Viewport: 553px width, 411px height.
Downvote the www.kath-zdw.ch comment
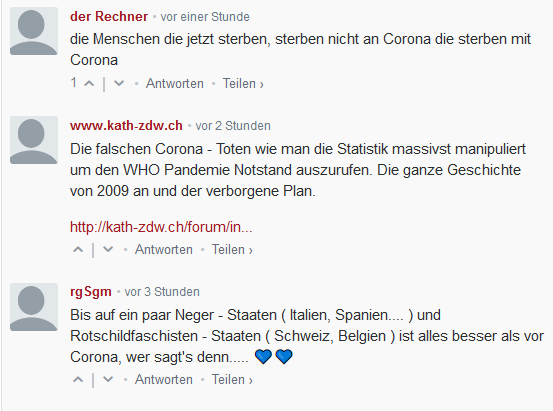(x=108, y=250)
